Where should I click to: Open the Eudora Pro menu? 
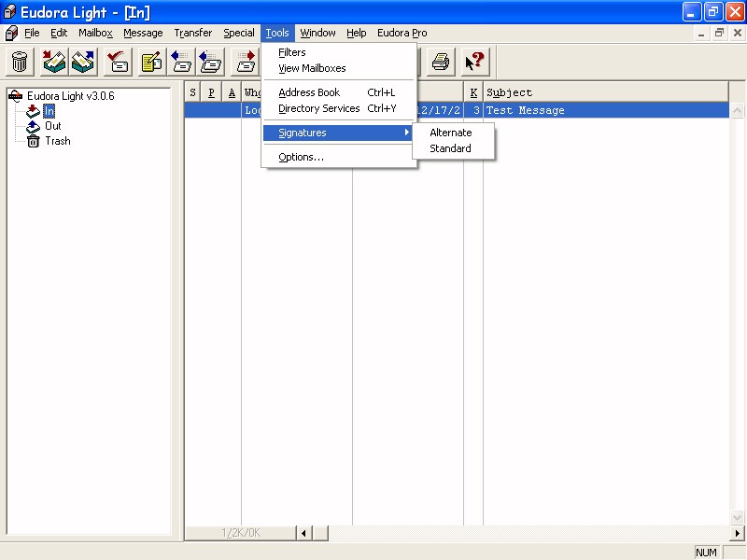coord(402,33)
